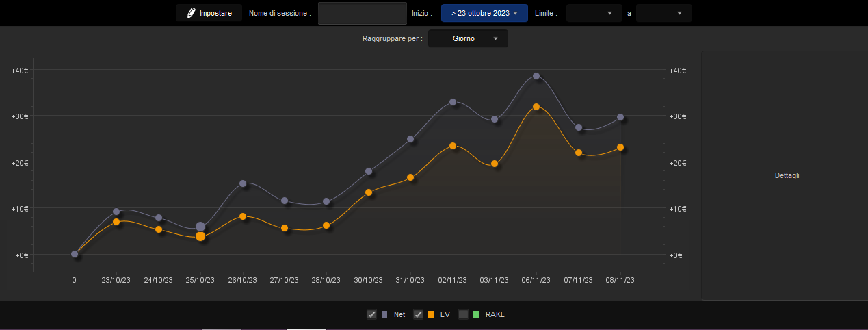Click the +40€ label on left axis
The image size is (868, 330).
click(x=19, y=71)
